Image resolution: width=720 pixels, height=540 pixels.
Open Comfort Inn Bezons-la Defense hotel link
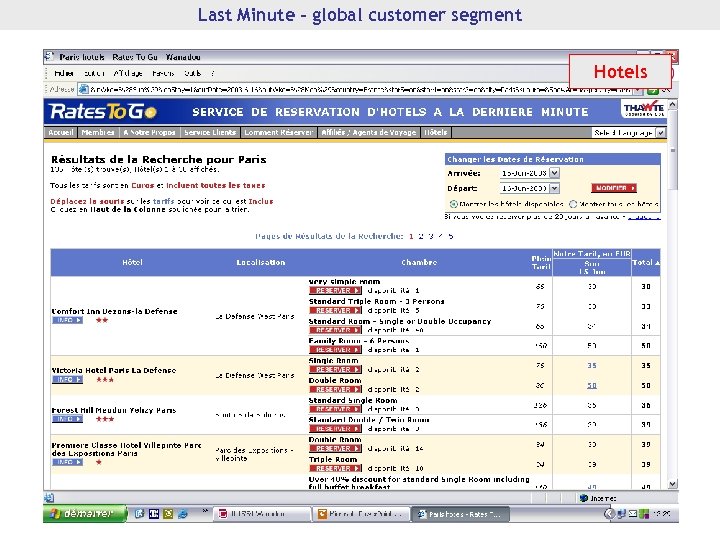pos(114,311)
